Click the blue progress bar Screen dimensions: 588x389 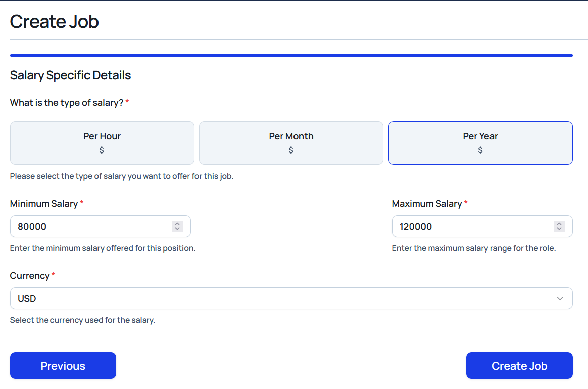(x=291, y=55)
